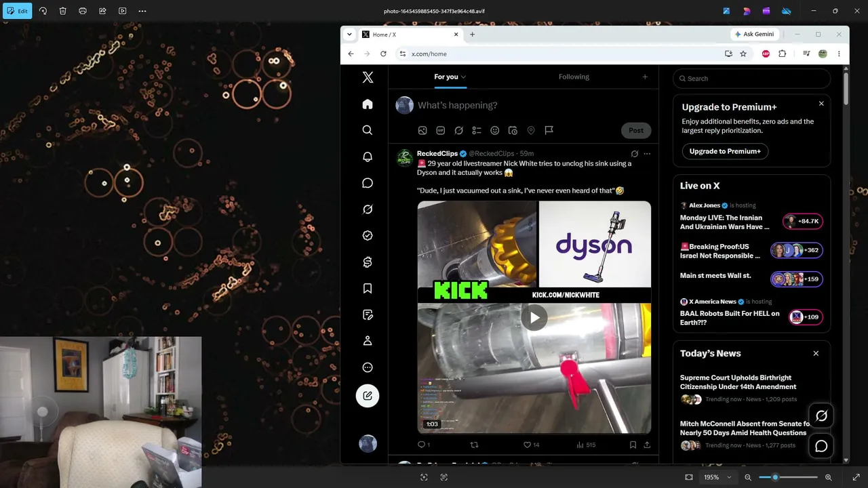Dismiss the Today's News panel
868x488 pixels.
(816, 353)
